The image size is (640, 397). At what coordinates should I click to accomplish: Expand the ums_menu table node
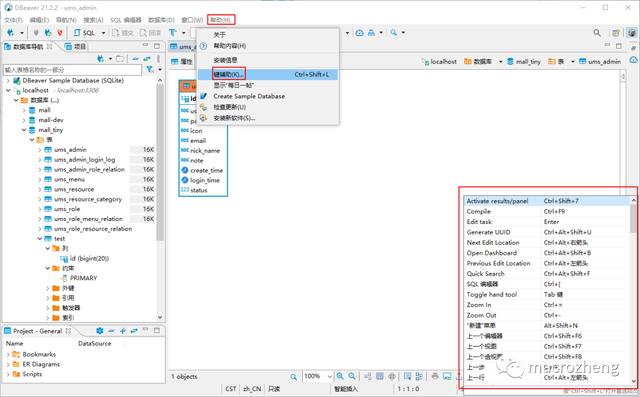(x=40, y=180)
